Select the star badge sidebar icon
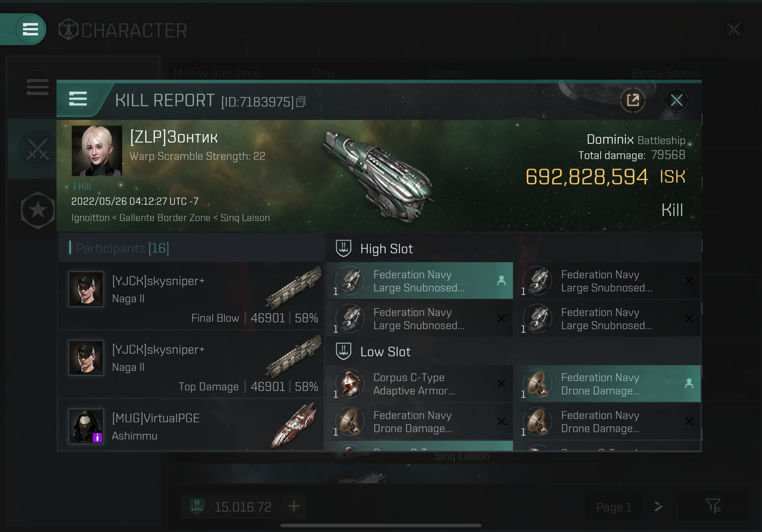Image resolution: width=762 pixels, height=532 pixels. [x=38, y=210]
